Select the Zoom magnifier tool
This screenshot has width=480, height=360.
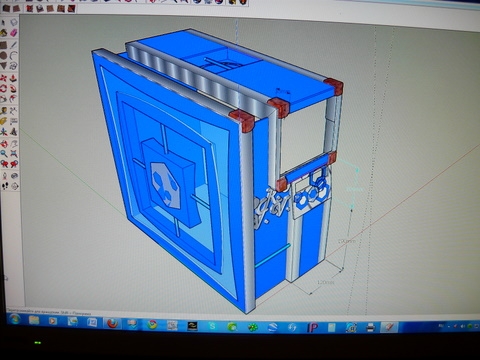(x=4, y=154)
